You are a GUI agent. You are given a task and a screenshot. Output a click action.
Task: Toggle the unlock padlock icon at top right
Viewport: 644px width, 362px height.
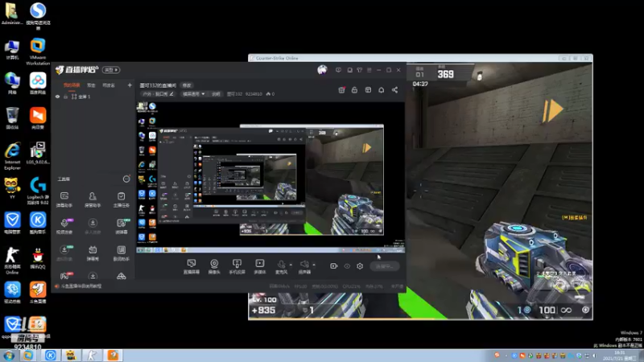tap(354, 90)
